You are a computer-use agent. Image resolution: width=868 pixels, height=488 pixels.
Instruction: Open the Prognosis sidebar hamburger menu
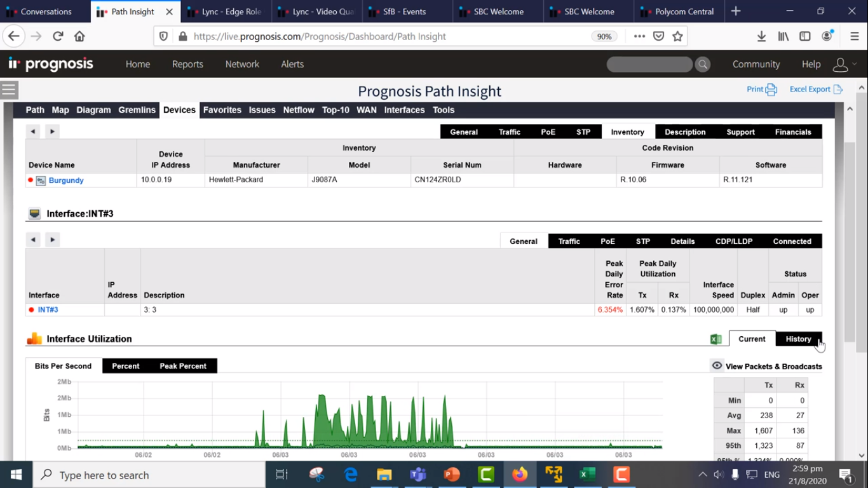[9, 90]
